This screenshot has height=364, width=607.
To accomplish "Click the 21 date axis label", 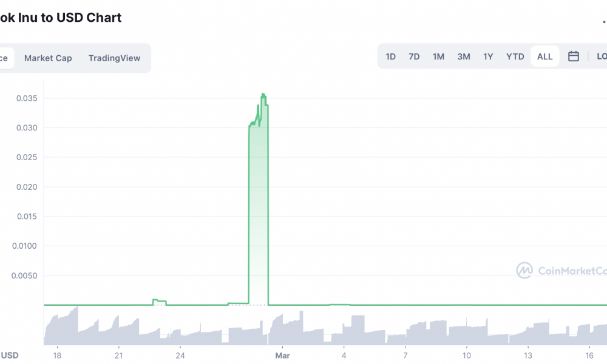I will [x=118, y=356].
